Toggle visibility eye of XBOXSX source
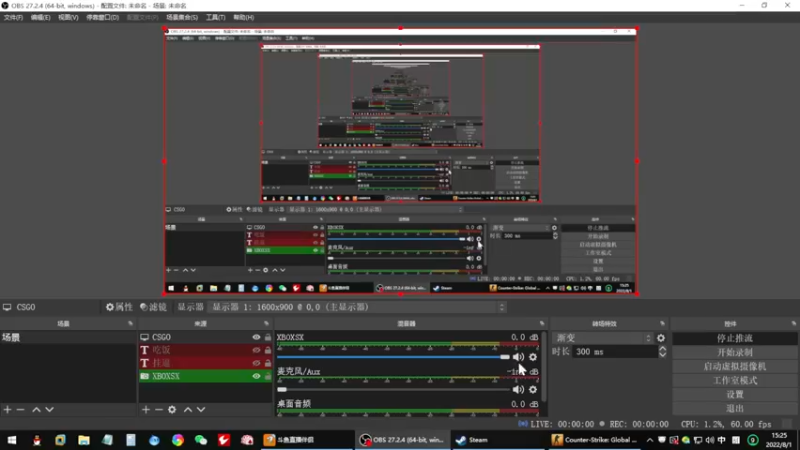 pos(256,376)
